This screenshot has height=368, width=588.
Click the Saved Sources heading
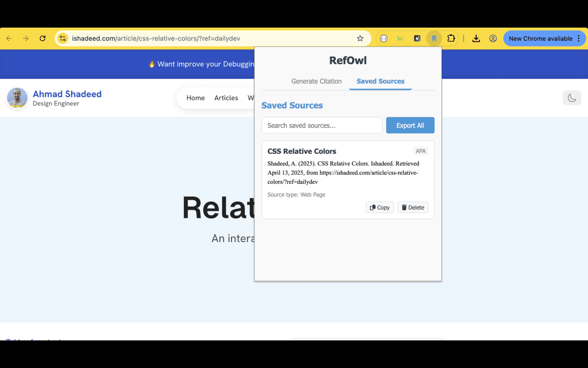click(292, 105)
